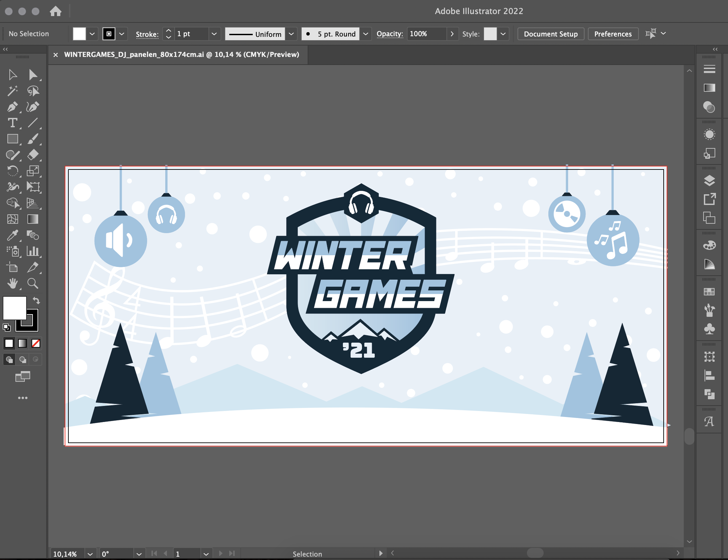Select the Eyedropper tool
The image size is (728, 560).
click(x=12, y=235)
